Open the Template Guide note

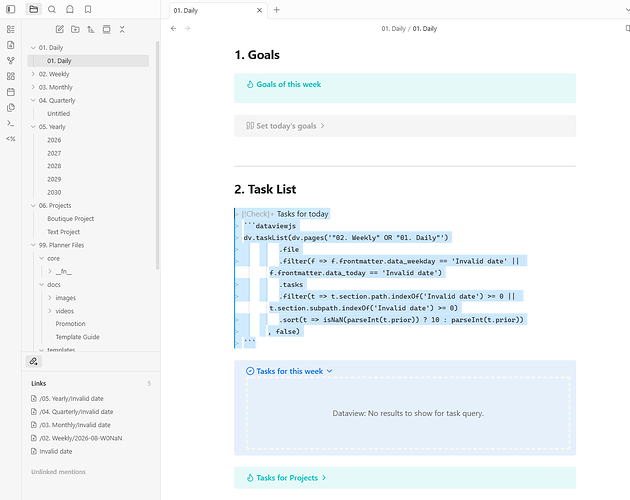(x=78, y=337)
